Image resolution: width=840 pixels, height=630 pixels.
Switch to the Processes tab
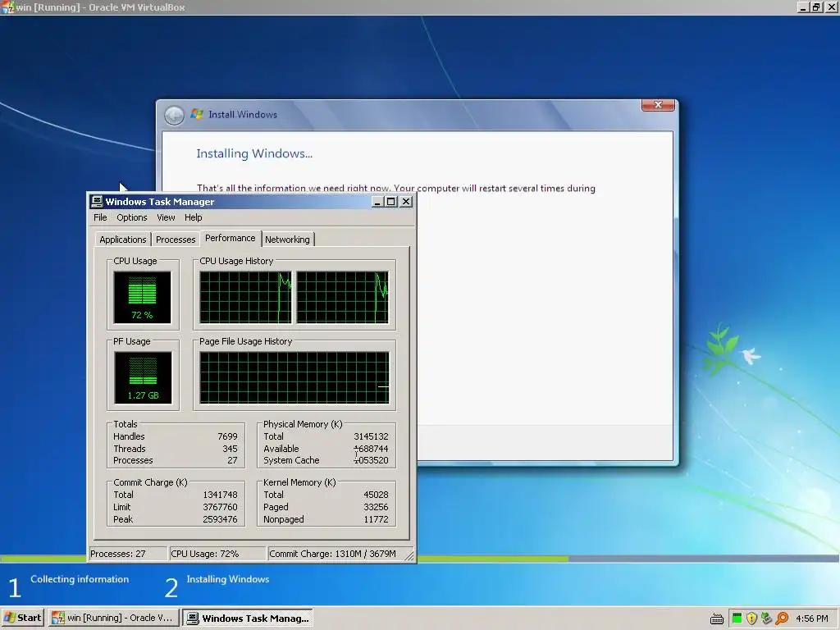[176, 240]
